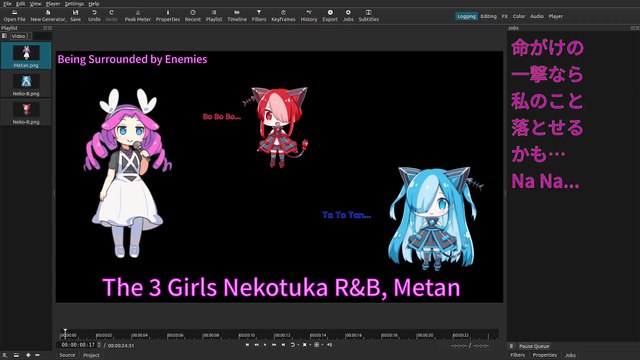This screenshot has width=640, height=360.
Task: Switch to the Editing layout
Action: click(x=489, y=16)
